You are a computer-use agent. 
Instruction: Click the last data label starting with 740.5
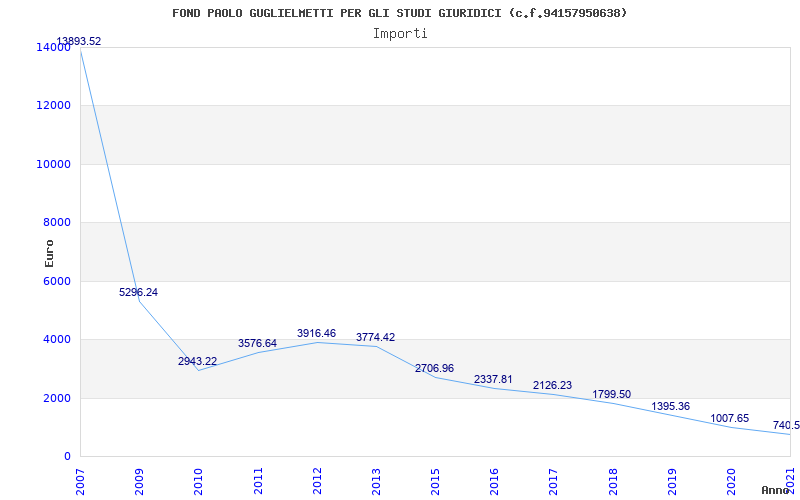click(x=786, y=426)
